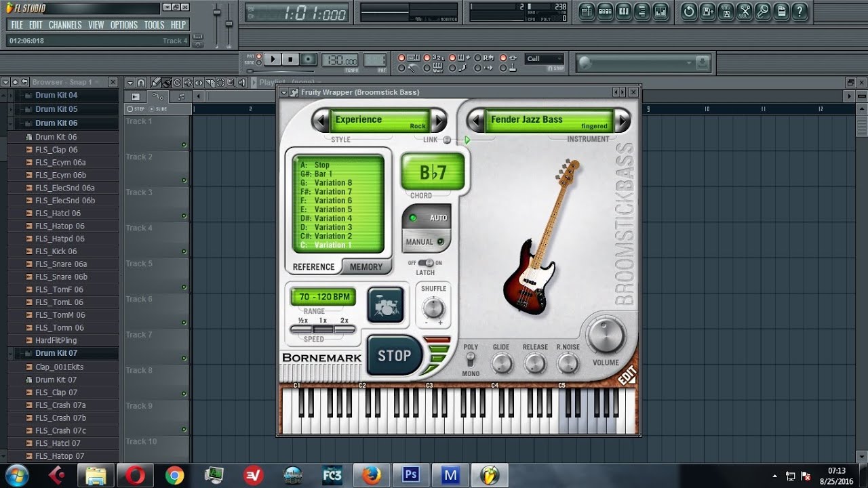
Task: Click the 70 - 120 BPM range display
Action: click(x=323, y=297)
